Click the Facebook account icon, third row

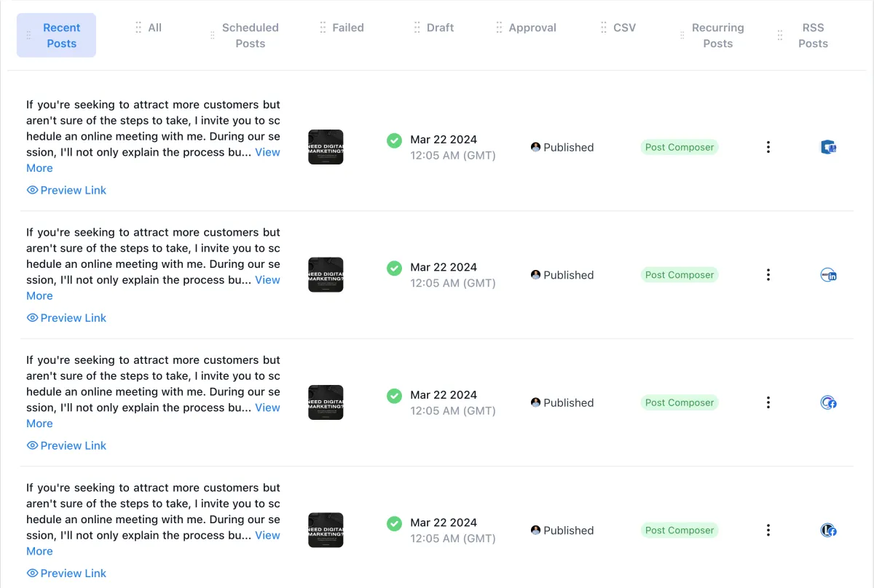[x=828, y=402]
